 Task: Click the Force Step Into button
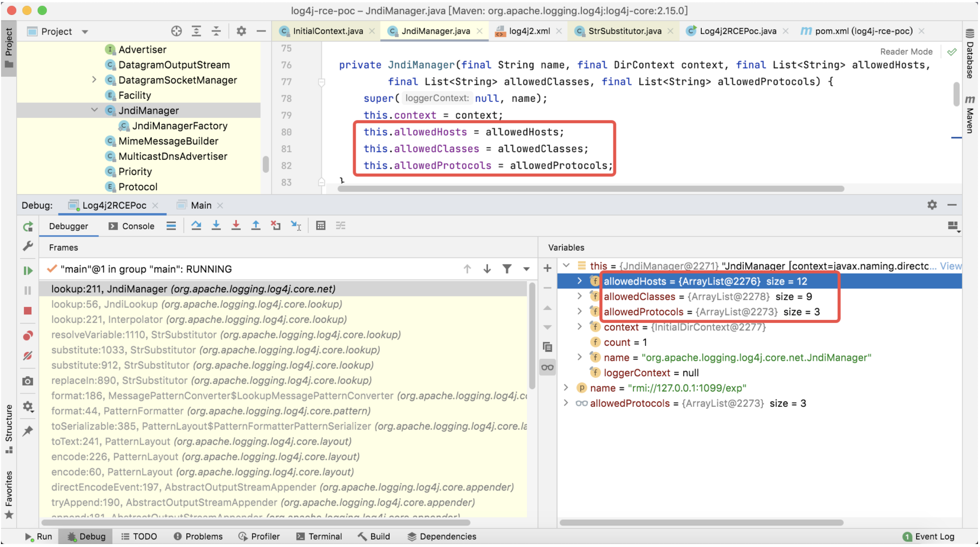tap(236, 226)
